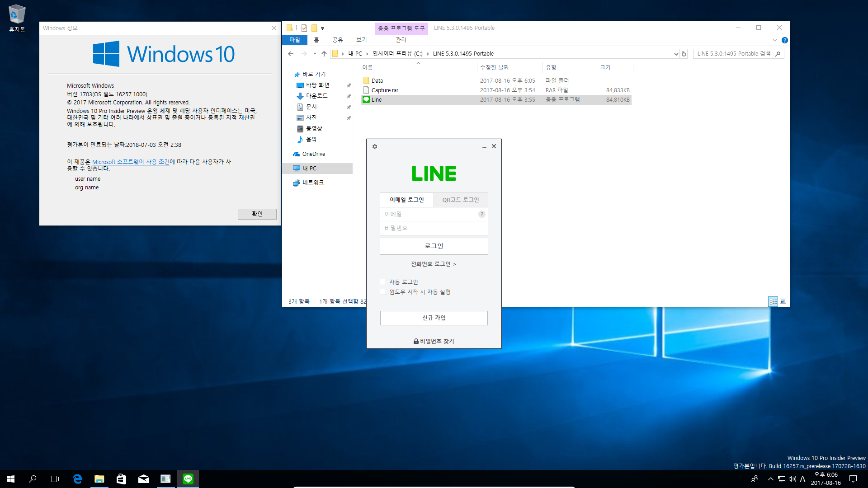Open Task View in taskbar
Screen dimensions: 868x488
[54, 479]
